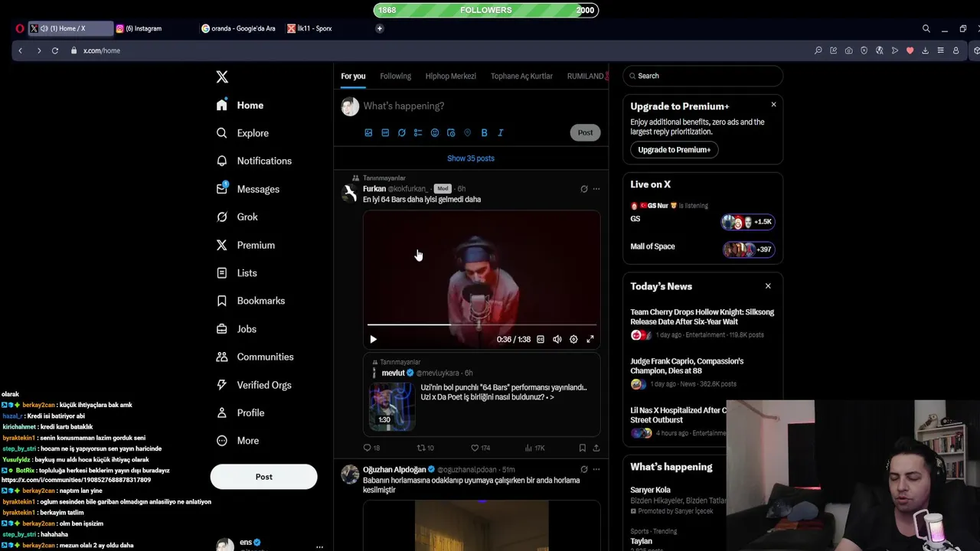Open more options on Oğuzhan Alpdoğan's post
This screenshot has width=980, height=551.
(x=596, y=469)
